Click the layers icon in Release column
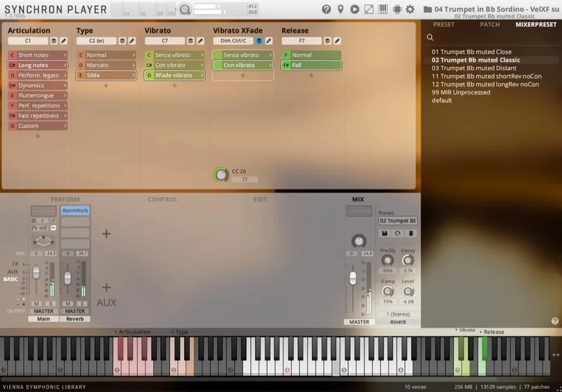The width and height of the screenshot is (562, 392). click(x=327, y=41)
